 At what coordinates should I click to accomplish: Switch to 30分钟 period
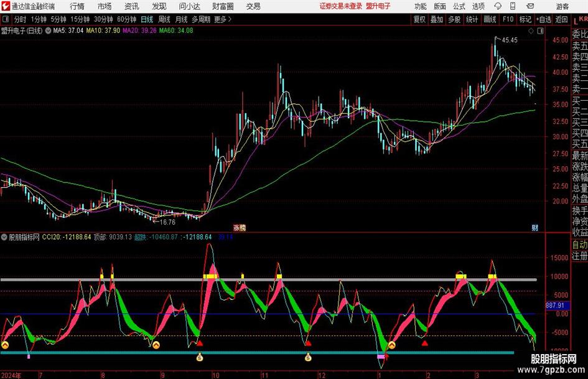103,19
